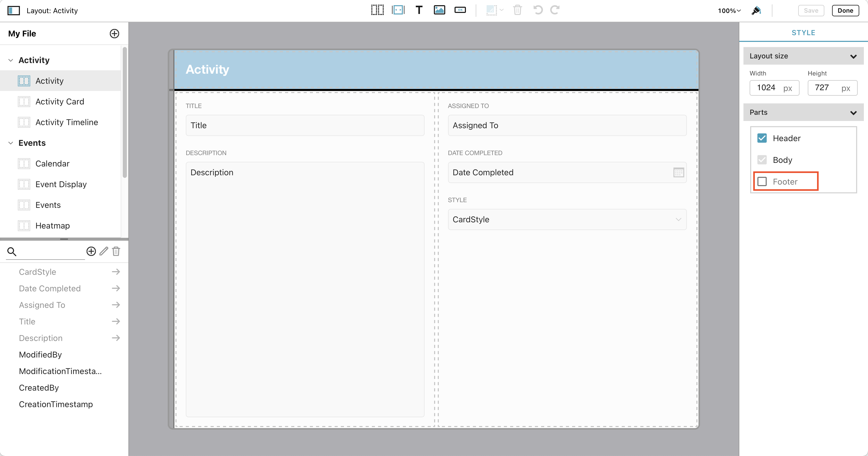Select the Text tool

pyautogui.click(x=419, y=10)
